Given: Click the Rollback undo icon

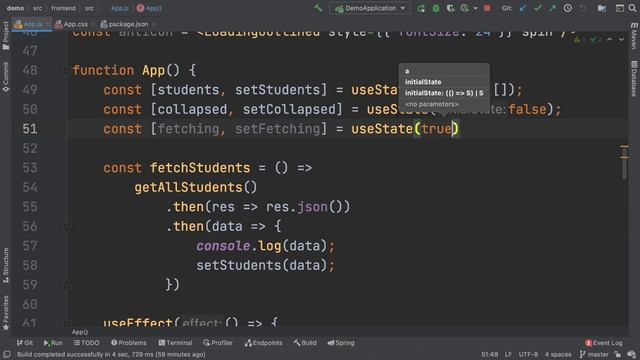Looking at the screenshot, I should pos(583,8).
